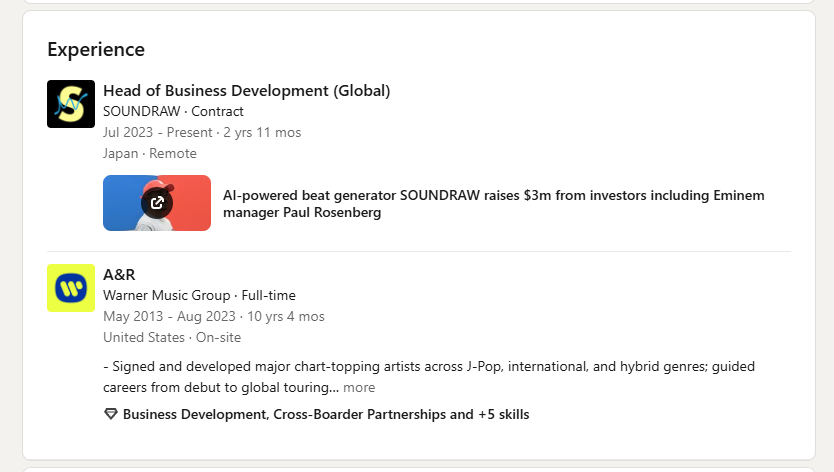Select the "SOUNDRAW · Contract" text
Viewport: 834px width, 472px height.
point(173,111)
